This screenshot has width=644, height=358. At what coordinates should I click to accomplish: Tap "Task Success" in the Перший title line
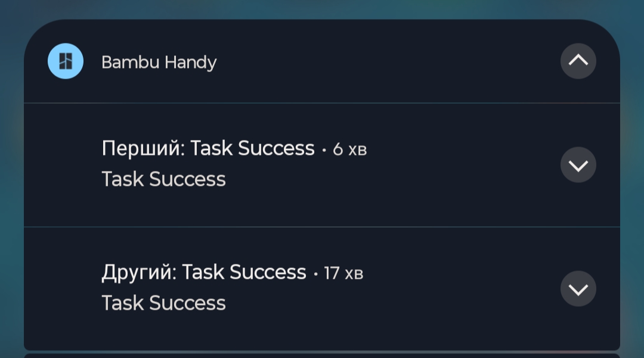point(252,148)
